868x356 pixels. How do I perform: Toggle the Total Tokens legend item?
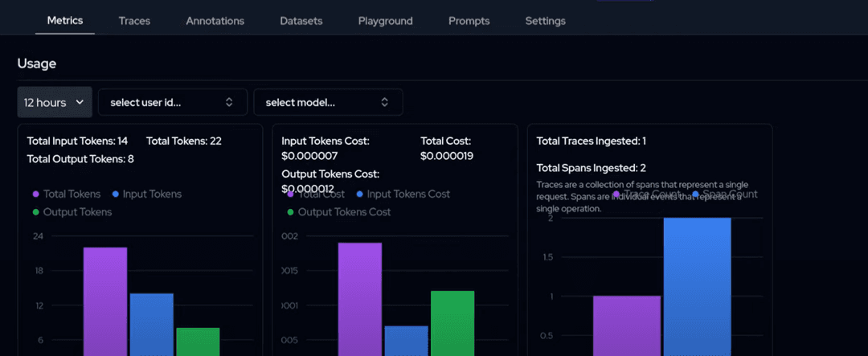point(67,194)
